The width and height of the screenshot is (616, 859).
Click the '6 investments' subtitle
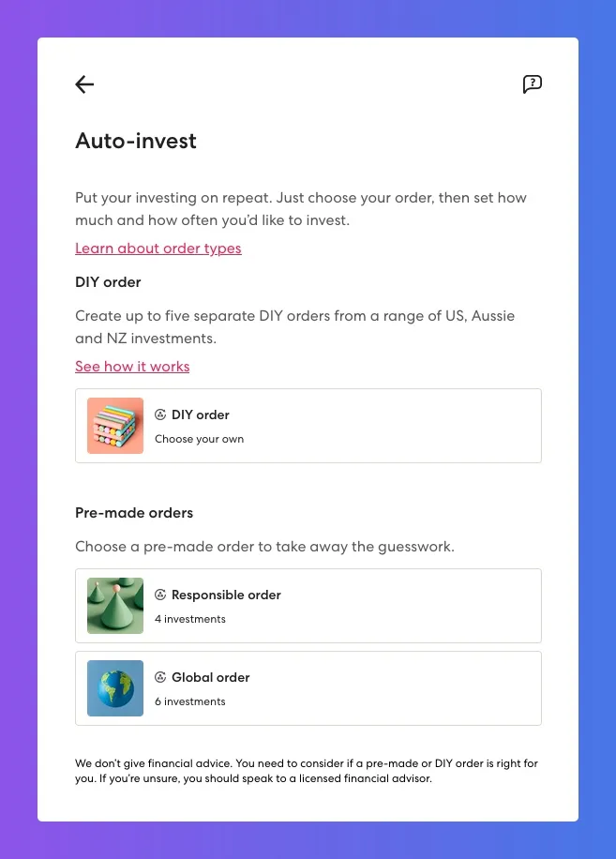pos(190,701)
